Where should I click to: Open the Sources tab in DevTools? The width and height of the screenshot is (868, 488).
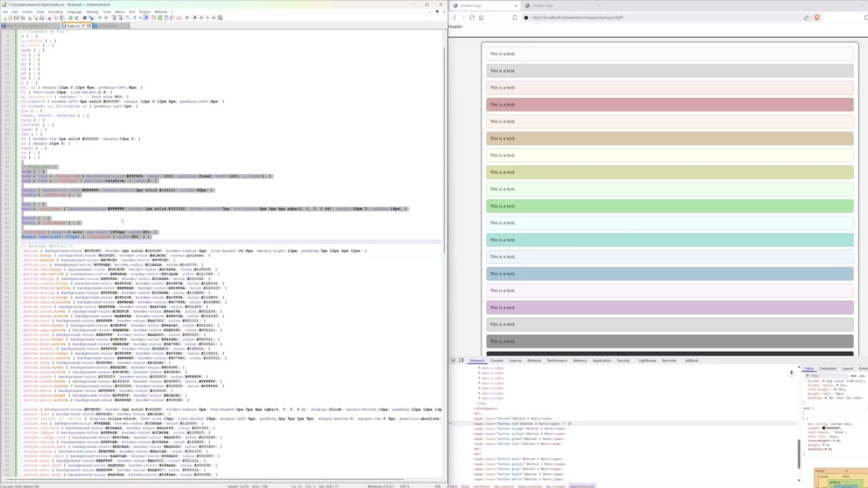(515, 361)
